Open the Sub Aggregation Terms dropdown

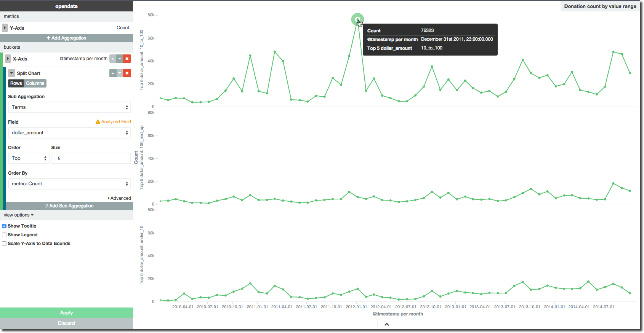(69, 107)
